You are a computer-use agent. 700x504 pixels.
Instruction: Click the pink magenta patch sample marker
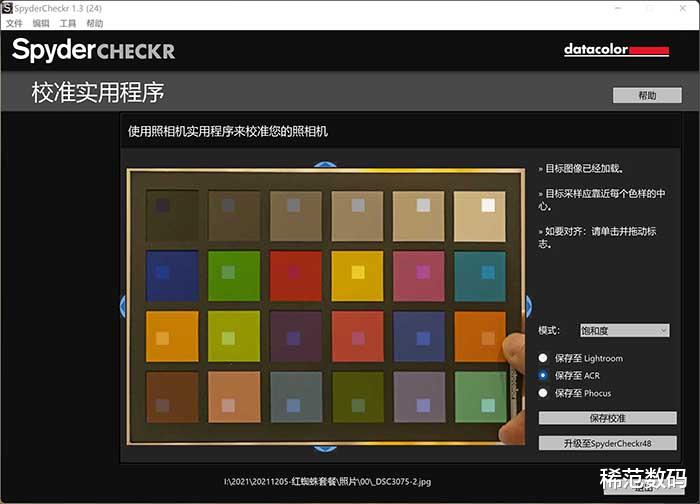pyautogui.click(x=423, y=272)
